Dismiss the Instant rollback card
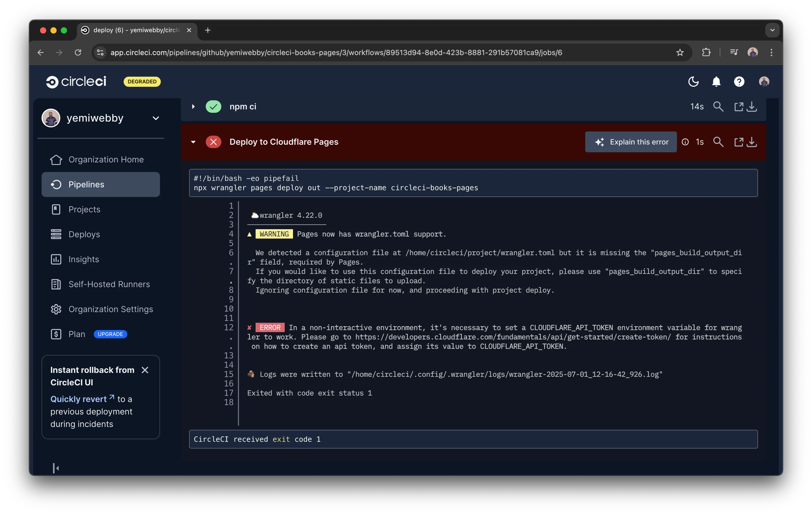The width and height of the screenshot is (812, 514). click(145, 370)
